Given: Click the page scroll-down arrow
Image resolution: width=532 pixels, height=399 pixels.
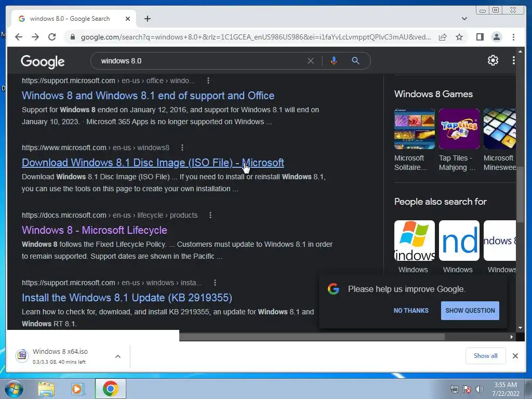Looking at the screenshot, I should [521, 328].
